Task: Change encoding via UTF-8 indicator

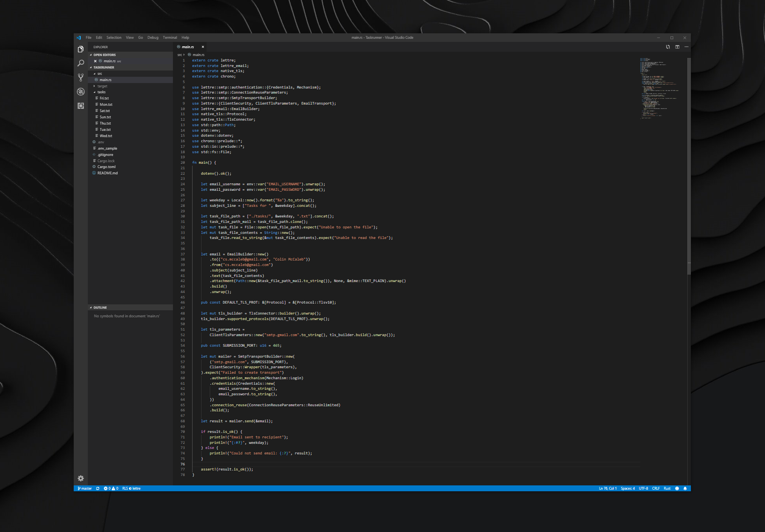Action: 643,489
